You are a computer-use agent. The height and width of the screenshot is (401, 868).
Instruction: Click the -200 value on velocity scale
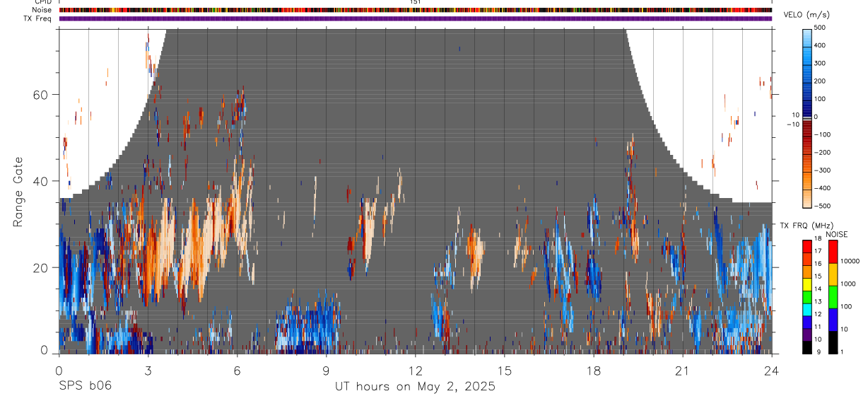(823, 153)
